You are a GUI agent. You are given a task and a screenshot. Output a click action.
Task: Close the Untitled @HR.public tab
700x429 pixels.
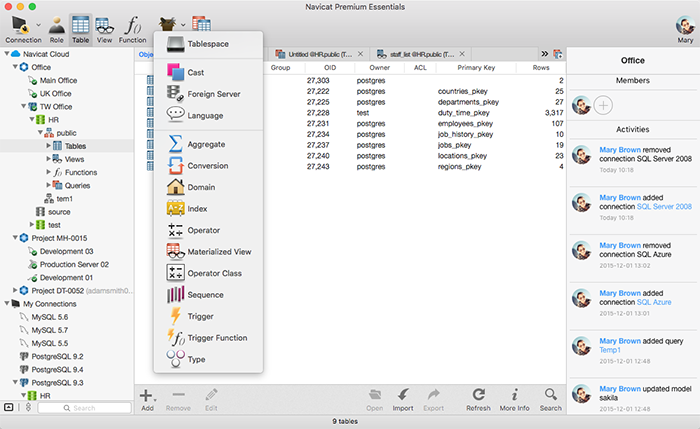tap(360, 54)
